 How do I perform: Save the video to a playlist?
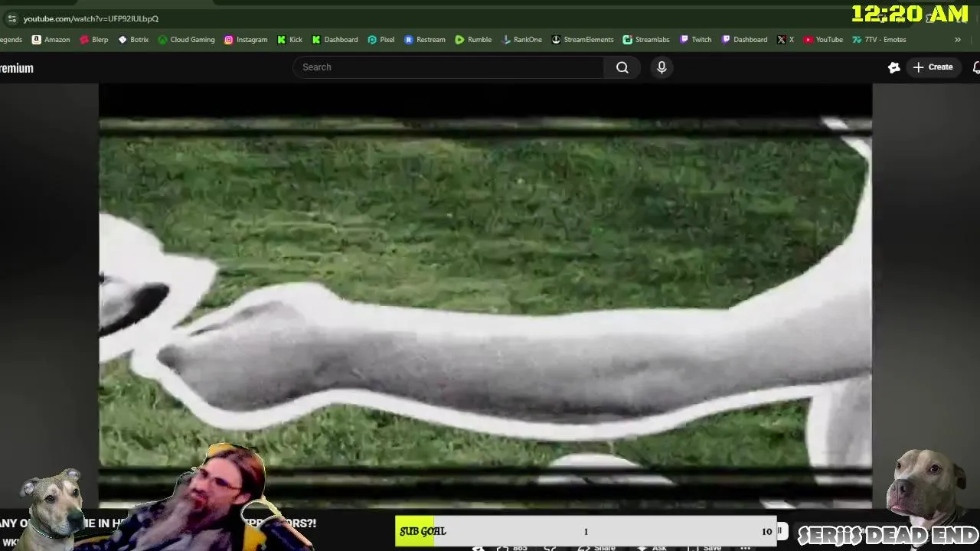705,547
